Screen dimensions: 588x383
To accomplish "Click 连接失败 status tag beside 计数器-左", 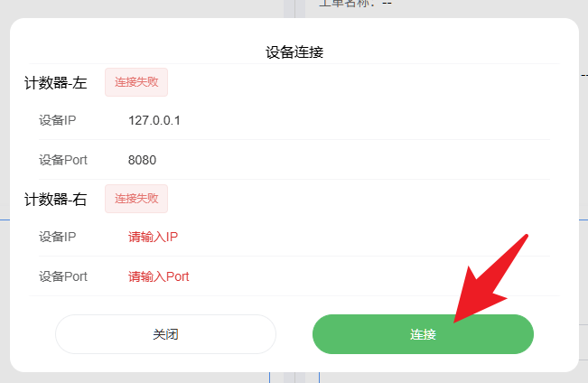I will coord(136,82).
